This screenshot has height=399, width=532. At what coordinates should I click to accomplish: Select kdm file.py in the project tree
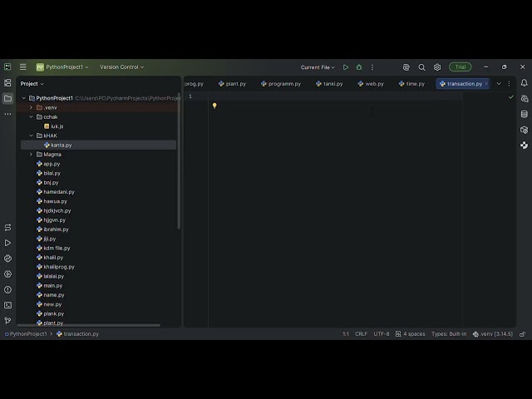(53, 249)
